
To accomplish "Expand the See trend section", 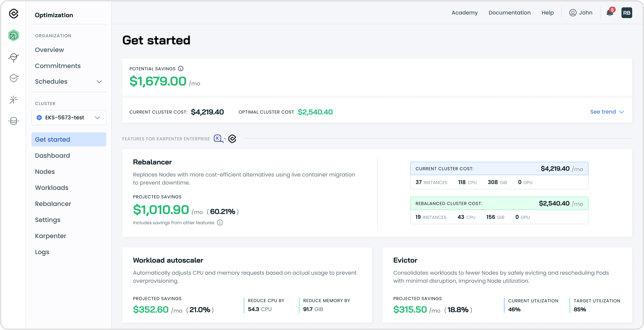I will coord(607,112).
